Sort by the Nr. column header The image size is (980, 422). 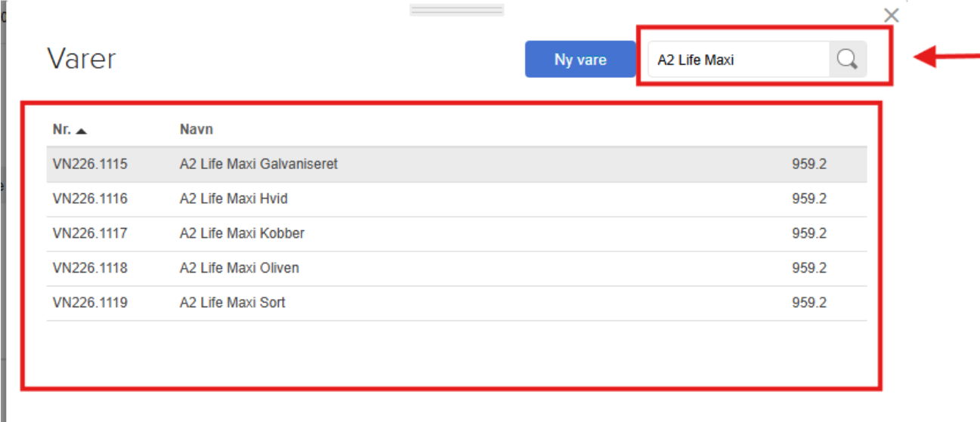(62, 129)
